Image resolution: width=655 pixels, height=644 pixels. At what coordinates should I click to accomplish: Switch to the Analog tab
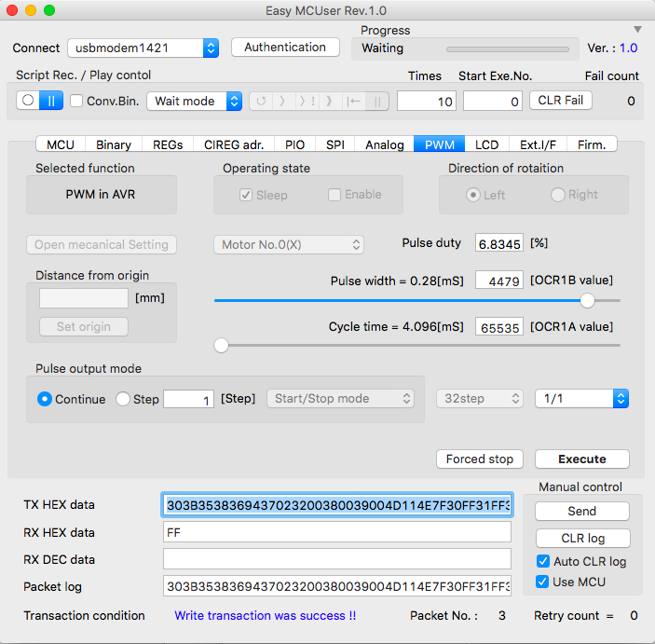tap(384, 144)
